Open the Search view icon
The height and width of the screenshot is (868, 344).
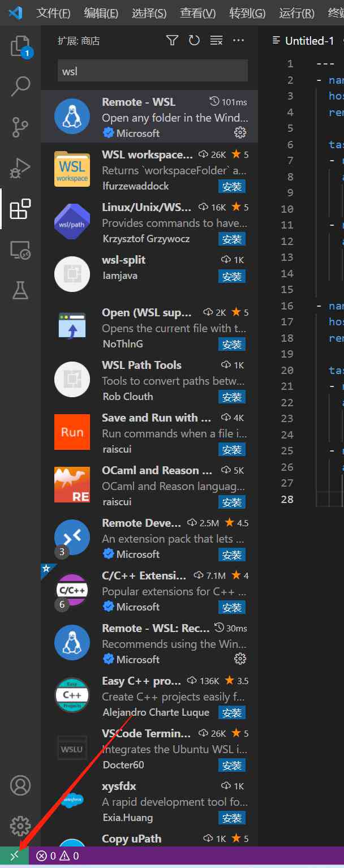(20, 87)
